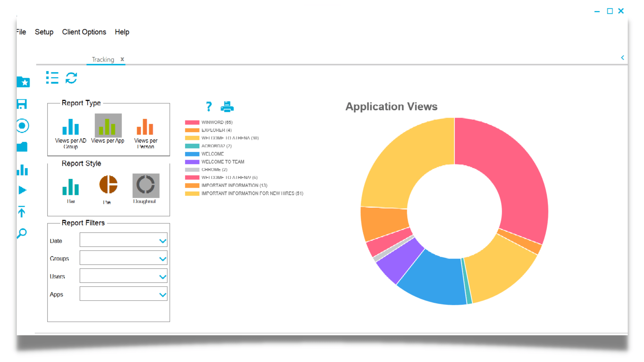Expand the Groups filter dropdown
This screenshot has height=362, width=644.
[x=162, y=258]
